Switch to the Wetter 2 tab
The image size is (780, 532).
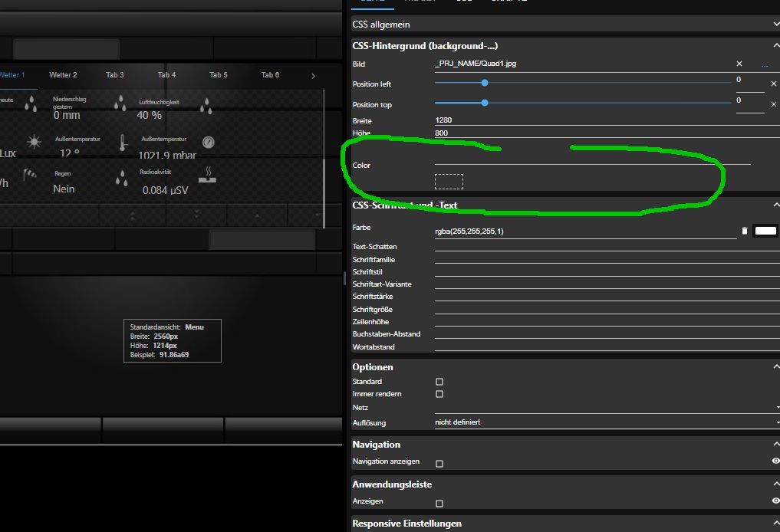(x=63, y=75)
